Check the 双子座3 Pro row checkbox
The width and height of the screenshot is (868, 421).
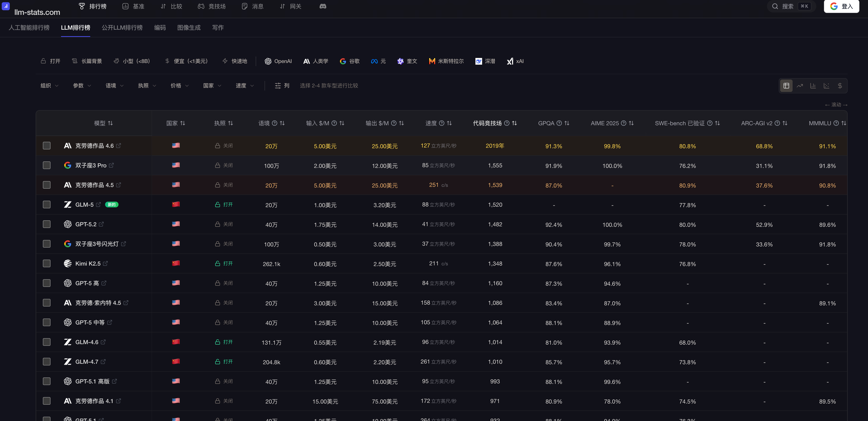pyautogui.click(x=47, y=165)
